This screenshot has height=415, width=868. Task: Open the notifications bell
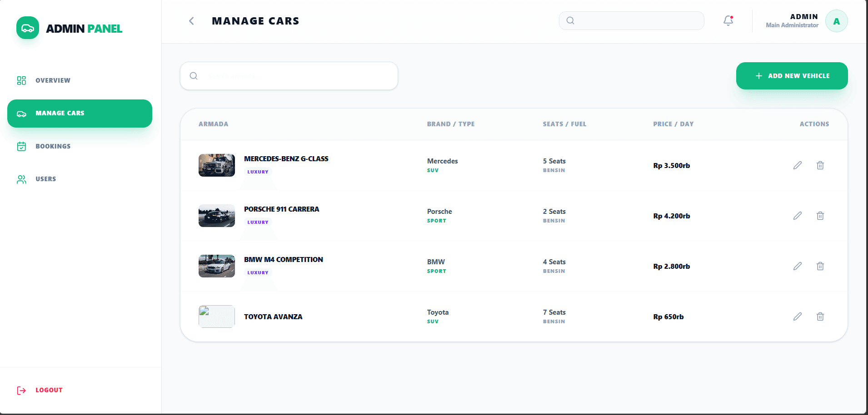click(x=728, y=20)
